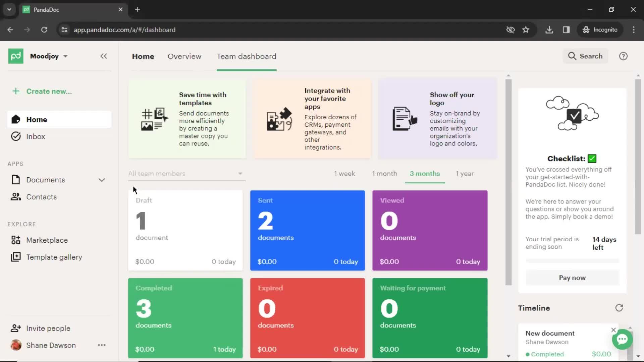
Task: Click the Marketplace grid icon
Action: click(x=16, y=240)
